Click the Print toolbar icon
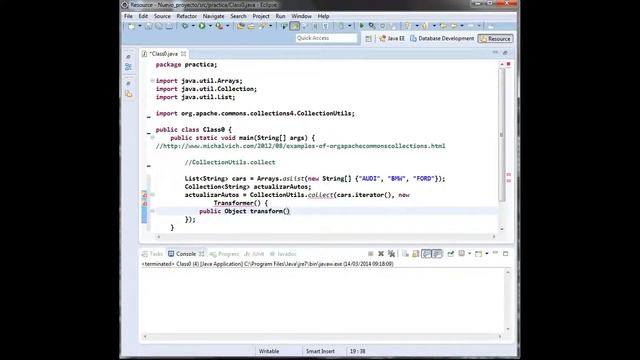This screenshot has width=640, height=360. [x=169, y=26]
